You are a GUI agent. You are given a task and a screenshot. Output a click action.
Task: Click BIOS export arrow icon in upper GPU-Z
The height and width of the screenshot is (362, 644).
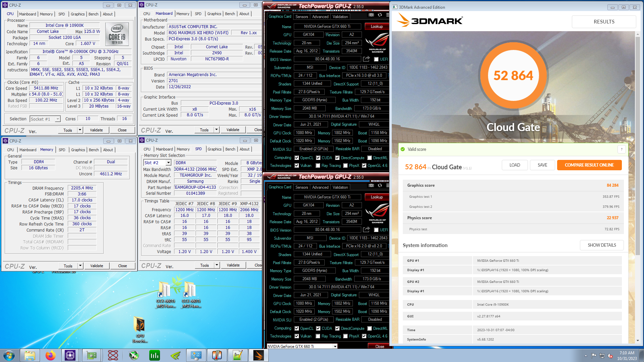366,59
